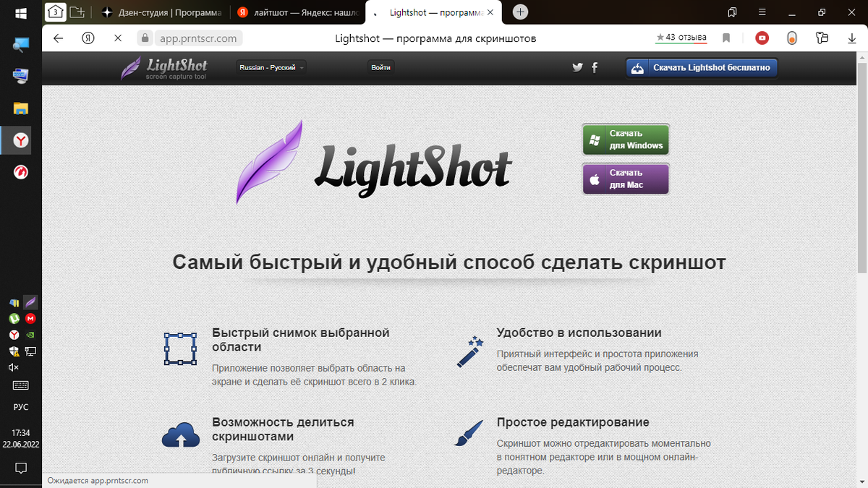Screen dimensions: 868x488
Task: Open the browser side bookmarks panel icon
Action: click(733, 12)
